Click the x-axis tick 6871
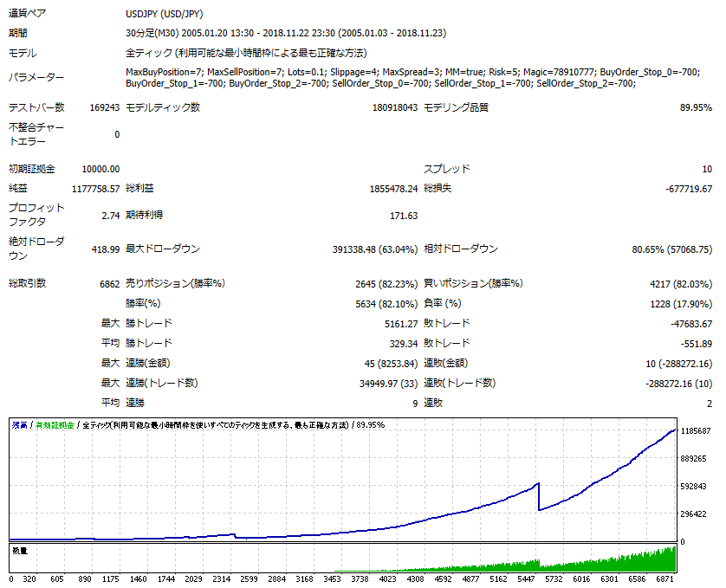Image resolution: width=726 pixels, height=588 pixels. (x=664, y=579)
